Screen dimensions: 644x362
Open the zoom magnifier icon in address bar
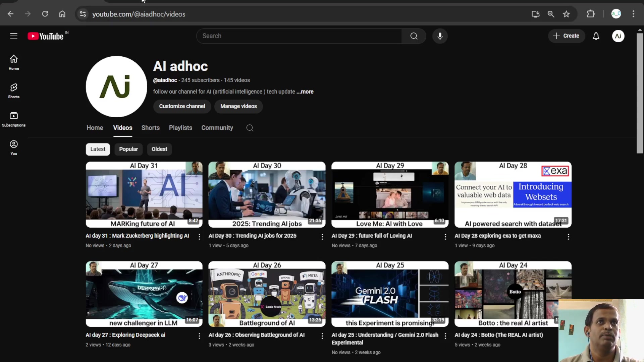[551, 14]
